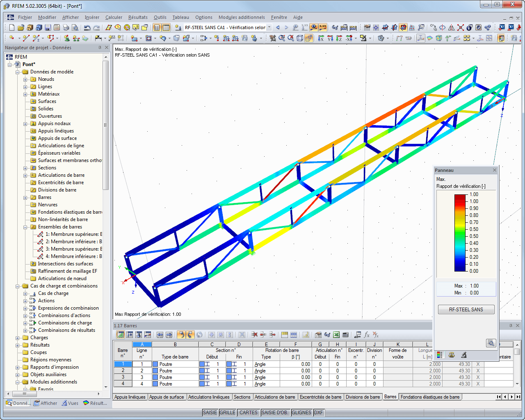The height and width of the screenshot is (420, 525).
Task: Toggle solid rendering model display
Action: tap(309, 38)
